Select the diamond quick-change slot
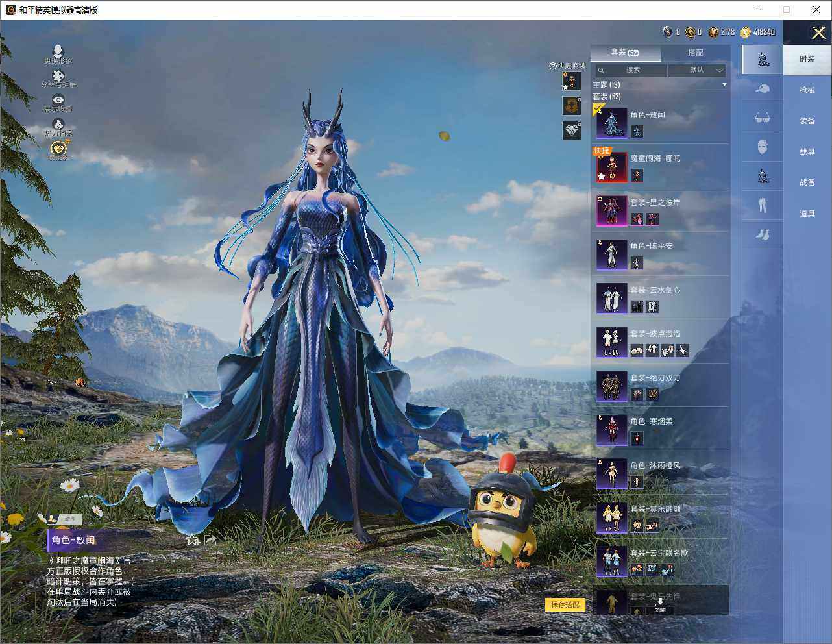Screen dimensions: 832x644 click(571, 130)
